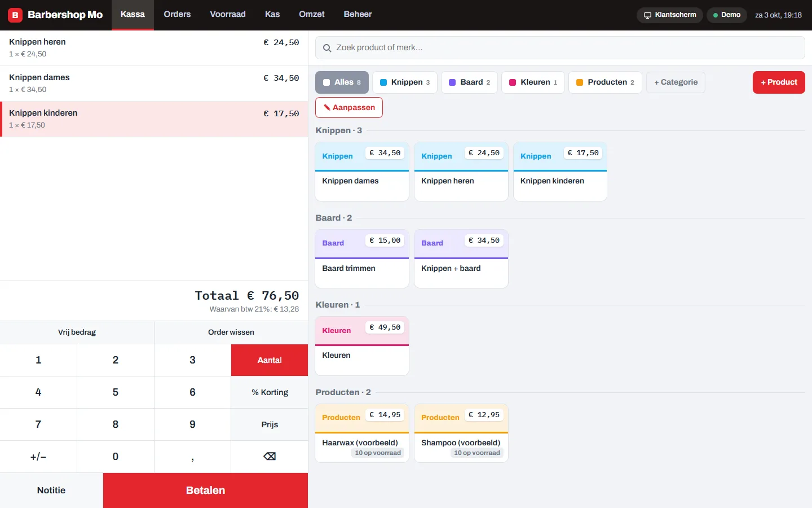Click the pencil icon in Aanpassen
This screenshot has height=508, width=812.
point(326,107)
